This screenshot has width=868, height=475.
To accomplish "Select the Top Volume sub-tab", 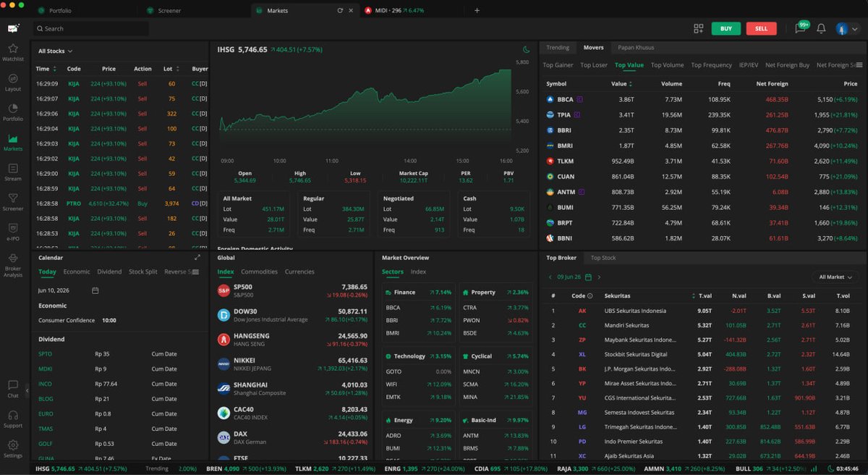I will tap(667, 65).
